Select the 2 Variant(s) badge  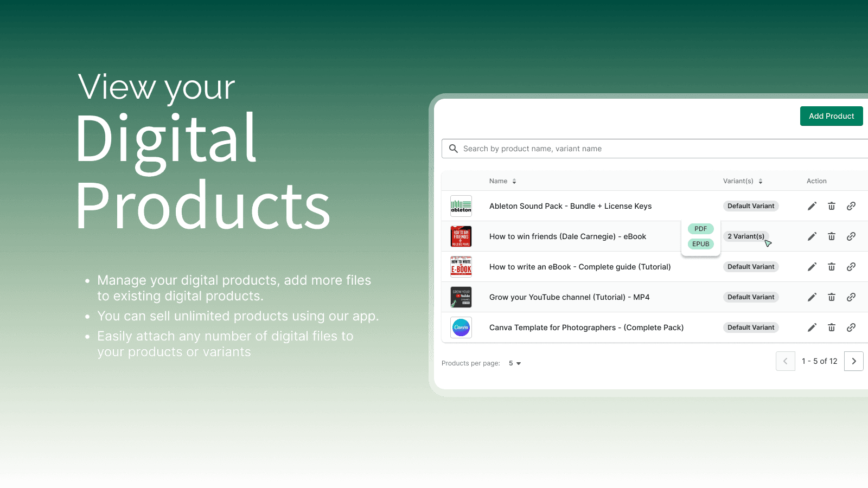tap(746, 236)
